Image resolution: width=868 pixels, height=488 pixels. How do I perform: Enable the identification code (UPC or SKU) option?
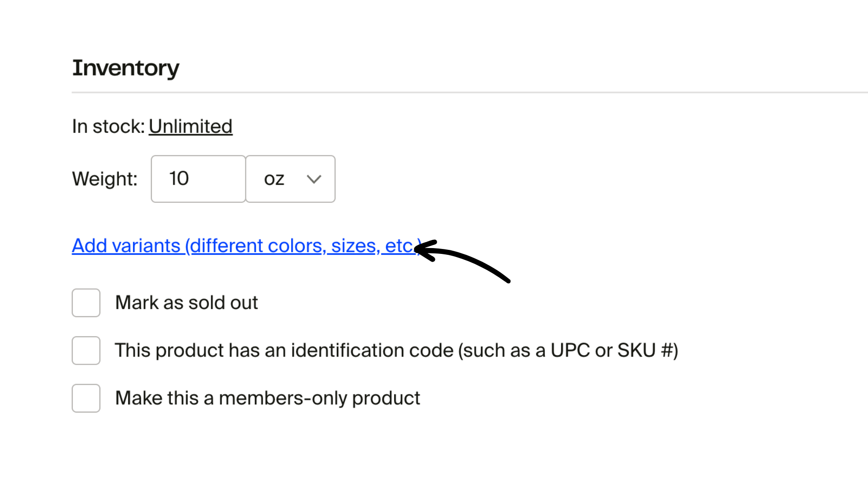pyautogui.click(x=86, y=350)
